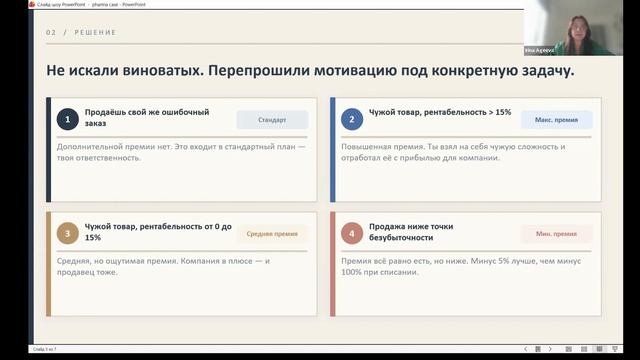Click heading 'Чужой товар, рентабельность от 0 до 15%'
The width and height of the screenshot is (640, 360).
pyautogui.click(x=158, y=232)
